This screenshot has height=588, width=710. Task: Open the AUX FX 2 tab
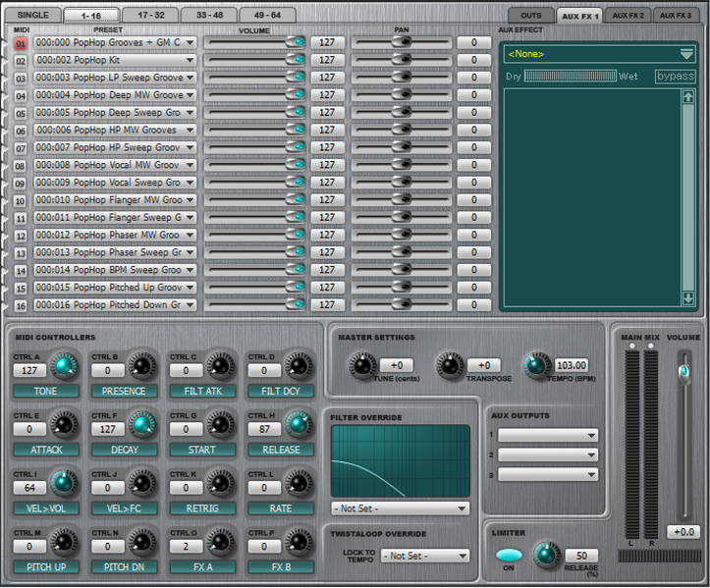pos(628,15)
